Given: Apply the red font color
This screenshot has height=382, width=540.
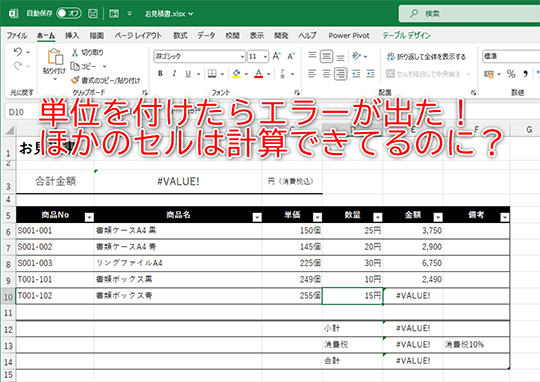Looking at the screenshot, I should click(259, 74).
